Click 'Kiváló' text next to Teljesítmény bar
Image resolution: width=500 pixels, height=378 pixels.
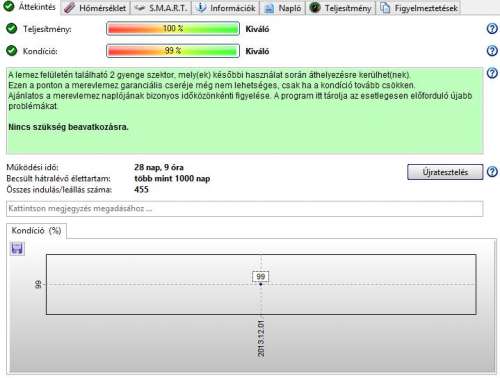coord(257,29)
